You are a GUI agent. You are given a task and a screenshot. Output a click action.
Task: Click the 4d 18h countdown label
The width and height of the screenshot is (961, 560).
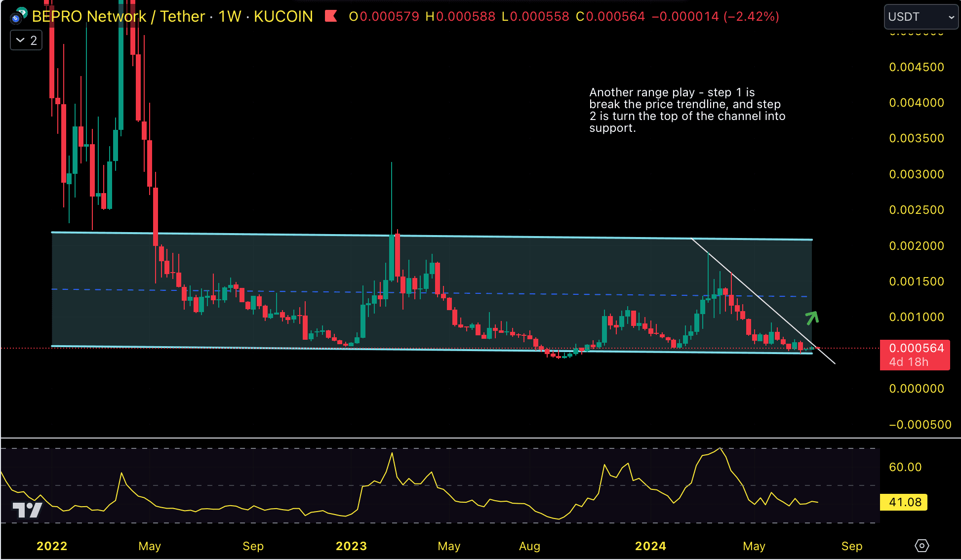pyautogui.click(x=909, y=362)
